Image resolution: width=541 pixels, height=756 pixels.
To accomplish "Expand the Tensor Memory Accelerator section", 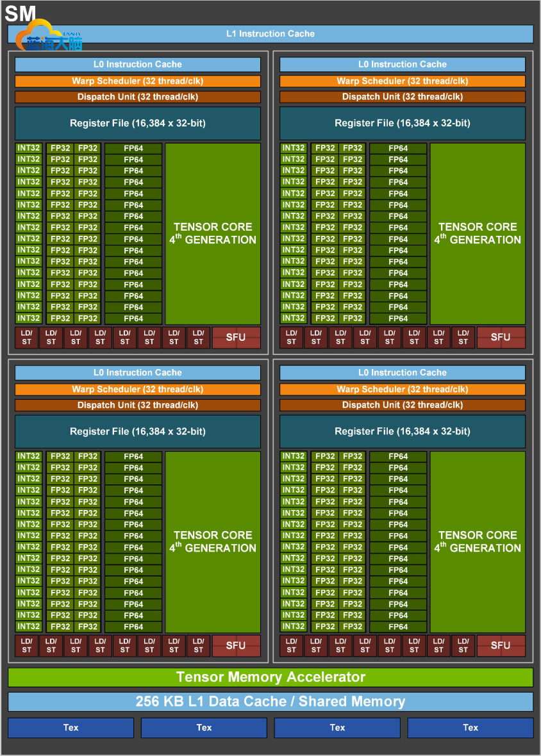I will [270, 677].
